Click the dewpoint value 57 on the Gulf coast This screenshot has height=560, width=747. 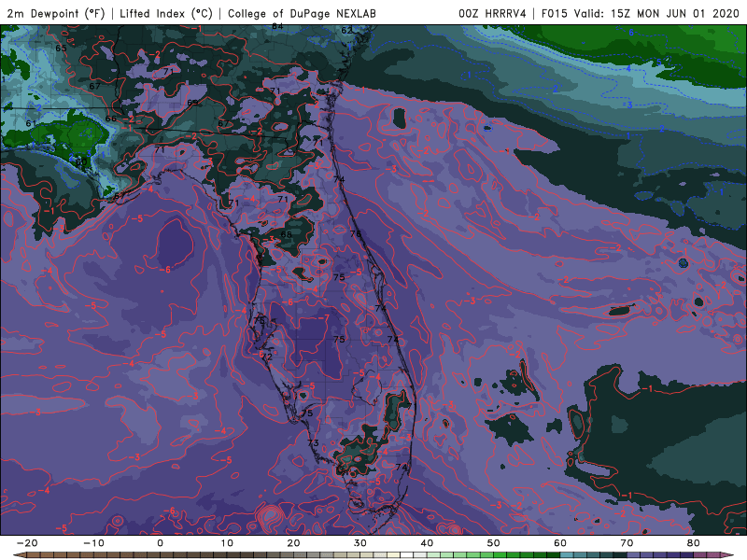[x=120, y=196]
